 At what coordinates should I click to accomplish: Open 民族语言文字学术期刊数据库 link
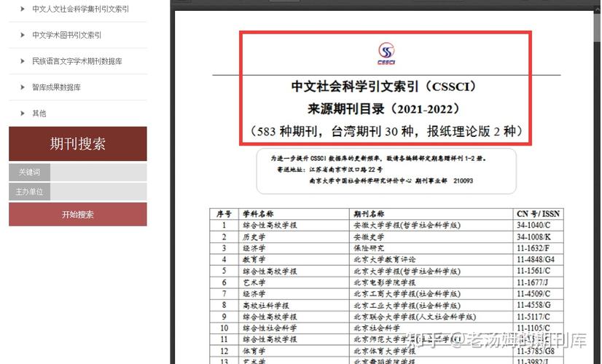point(77,61)
